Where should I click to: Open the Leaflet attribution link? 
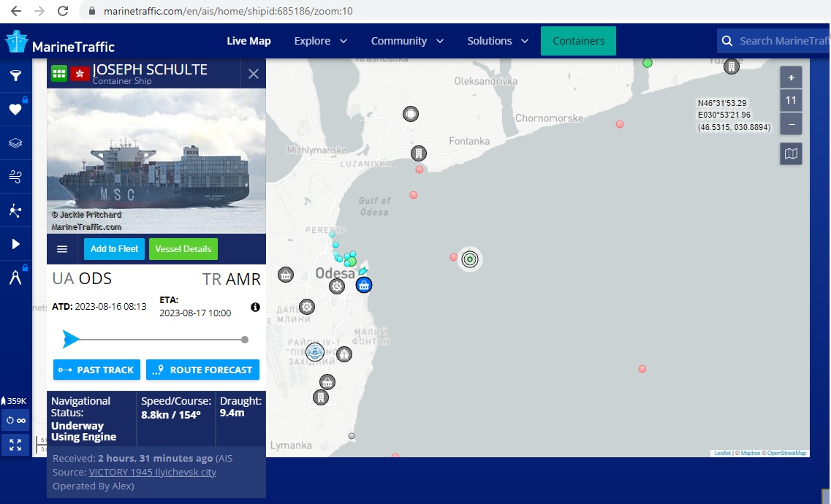pyautogui.click(x=722, y=453)
